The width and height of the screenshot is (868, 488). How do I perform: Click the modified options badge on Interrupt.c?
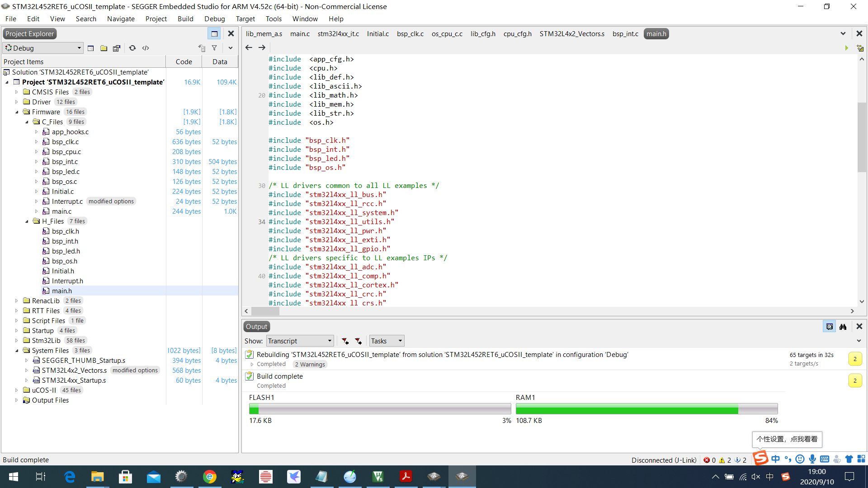pyautogui.click(x=111, y=202)
